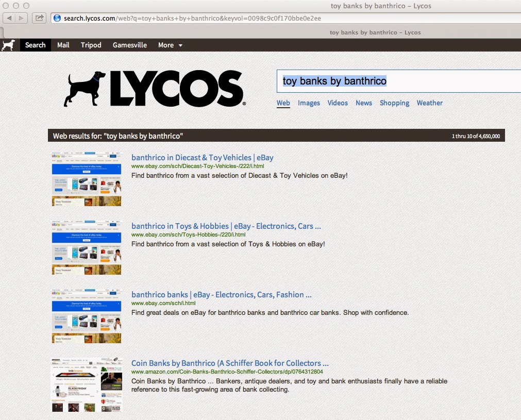
Task: Click the 'Web results for: "toy banks by banthrico"' header
Action: (118, 136)
